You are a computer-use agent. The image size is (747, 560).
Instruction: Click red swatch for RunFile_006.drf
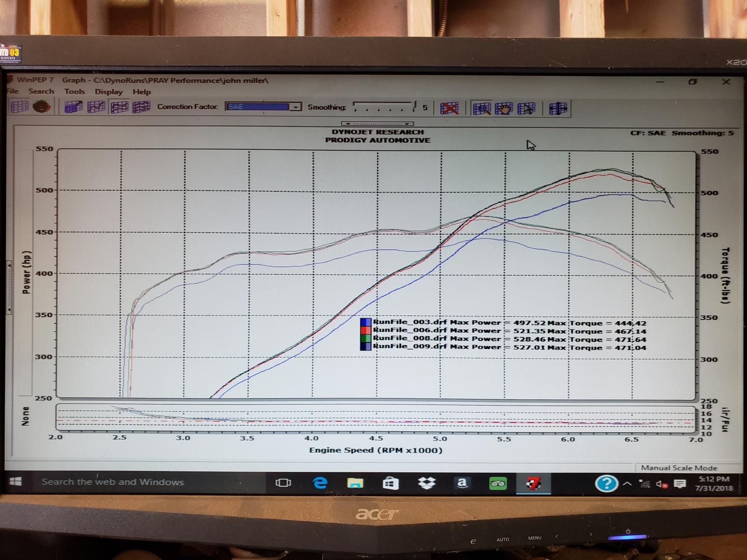click(366, 330)
